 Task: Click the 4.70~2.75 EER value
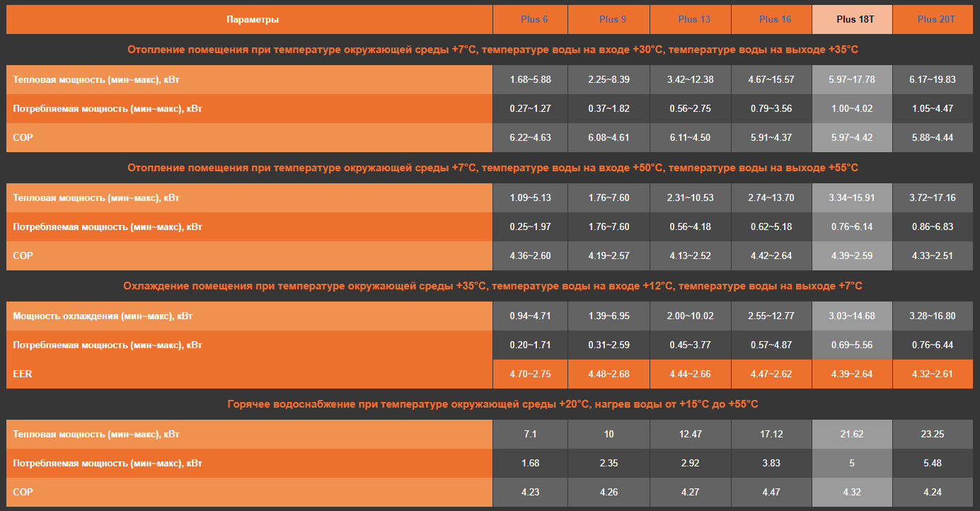coord(530,374)
